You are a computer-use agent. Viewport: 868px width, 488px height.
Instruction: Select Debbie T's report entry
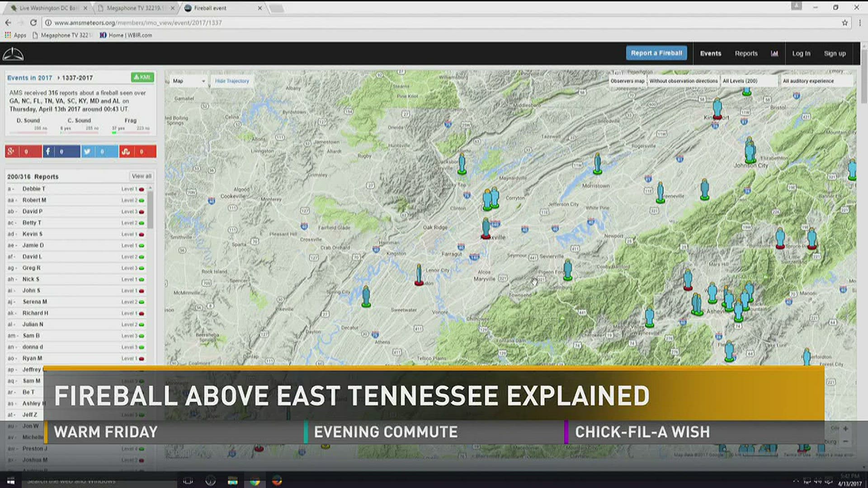click(34, 188)
